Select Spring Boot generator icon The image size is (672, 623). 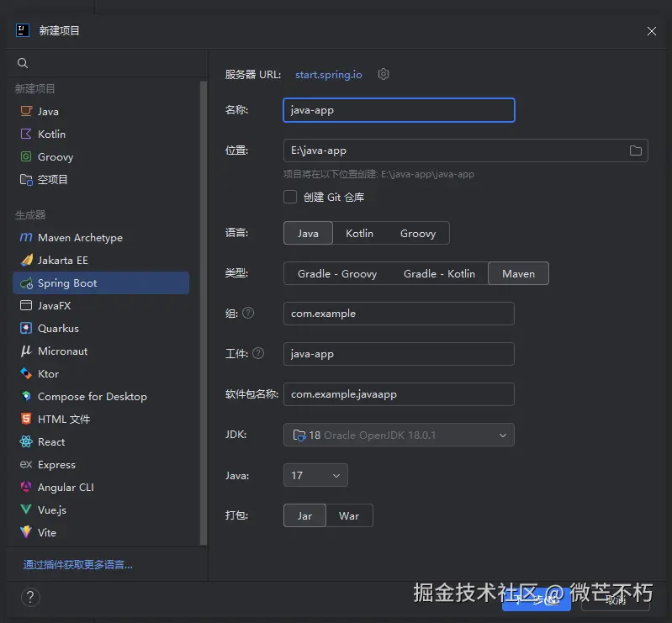tap(27, 283)
